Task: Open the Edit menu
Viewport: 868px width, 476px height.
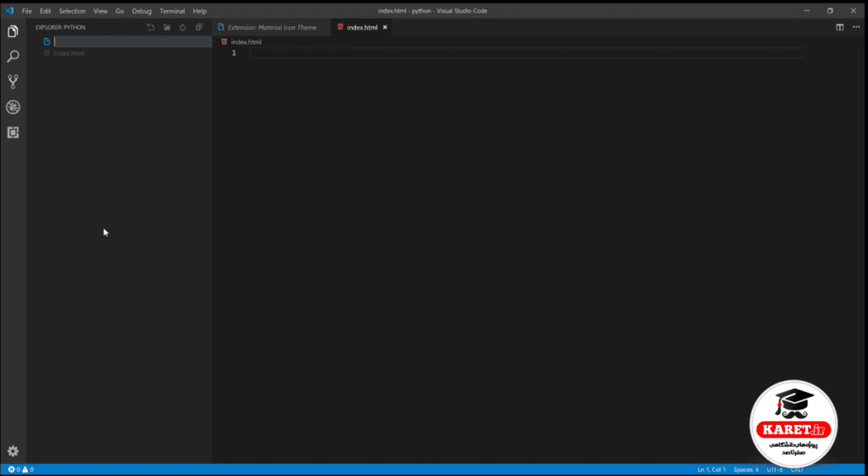Action: coord(46,11)
